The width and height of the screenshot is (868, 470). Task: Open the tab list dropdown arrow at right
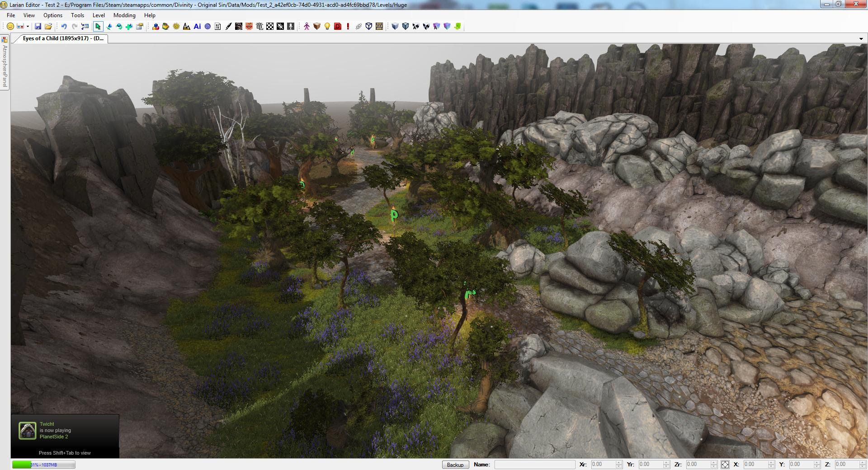pyautogui.click(x=861, y=39)
